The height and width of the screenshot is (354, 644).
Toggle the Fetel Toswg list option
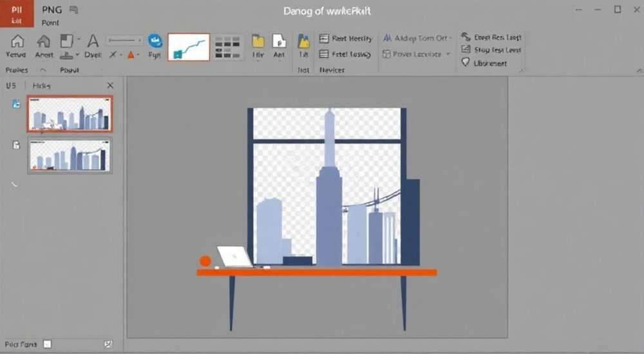coord(345,54)
